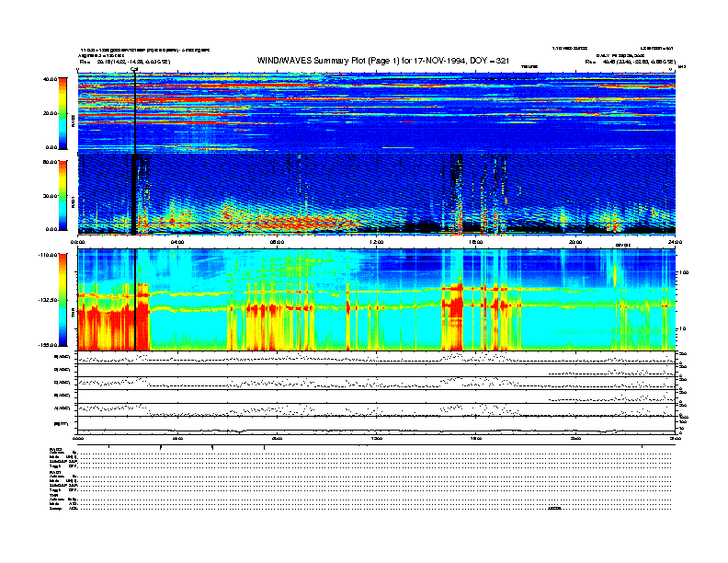Click the 12:00 time label under RAD1 panel
The width and height of the screenshot is (728, 563).
tap(377, 242)
